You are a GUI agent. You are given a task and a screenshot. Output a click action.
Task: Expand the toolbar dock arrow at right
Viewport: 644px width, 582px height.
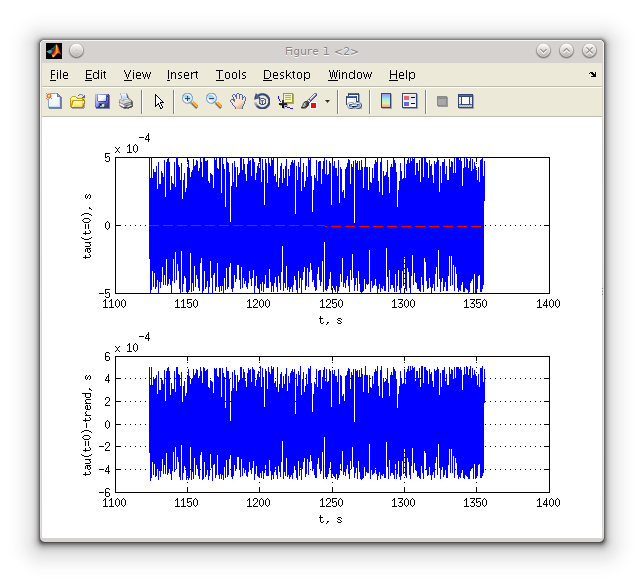pos(592,75)
